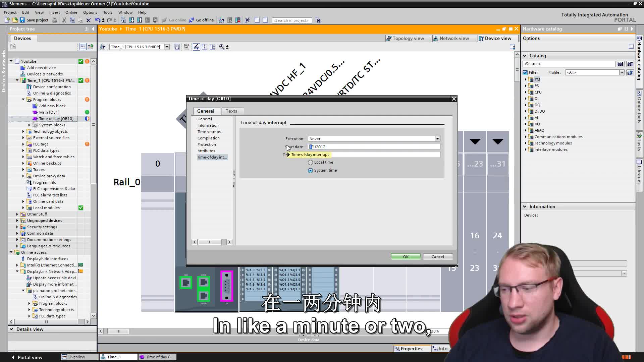Switch to the Texts tab
The height and width of the screenshot is (362, 644).
tap(231, 111)
